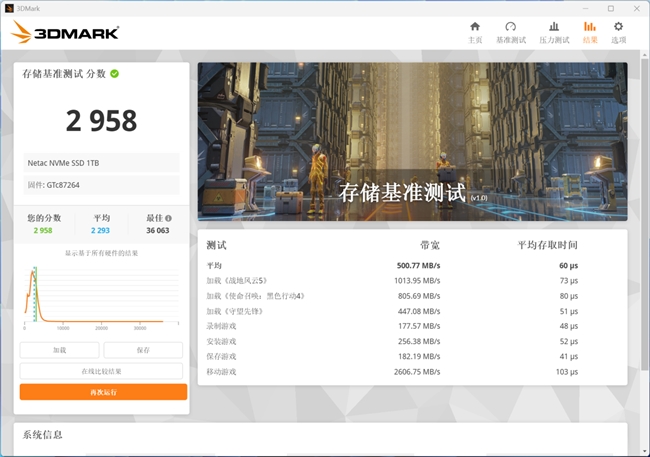Click the 1013.95 MB/s bandwidth value
Screen dimensions: 650x457
click(x=417, y=281)
